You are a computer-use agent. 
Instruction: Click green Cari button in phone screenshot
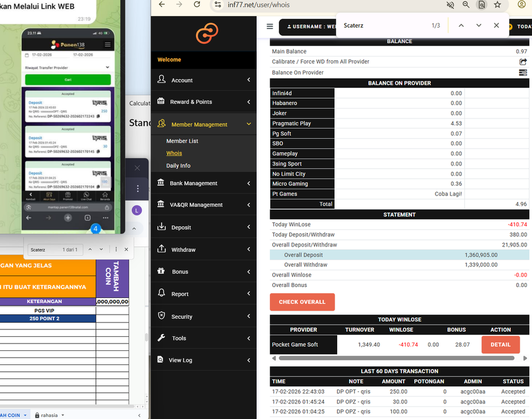[x=68, y=80]
